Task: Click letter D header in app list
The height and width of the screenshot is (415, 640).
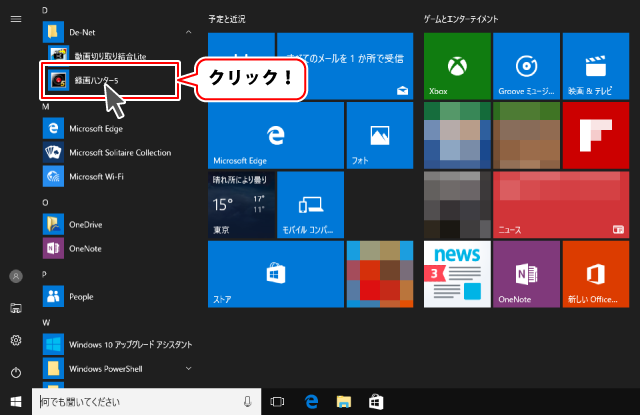Action: click(x=45, y=10)
